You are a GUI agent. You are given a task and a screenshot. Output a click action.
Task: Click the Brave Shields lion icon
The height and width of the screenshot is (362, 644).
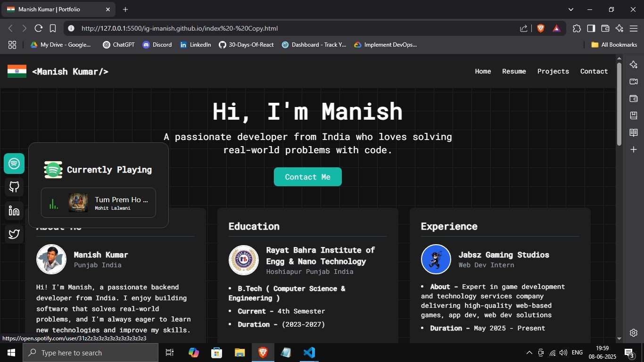tap(541, 28)
